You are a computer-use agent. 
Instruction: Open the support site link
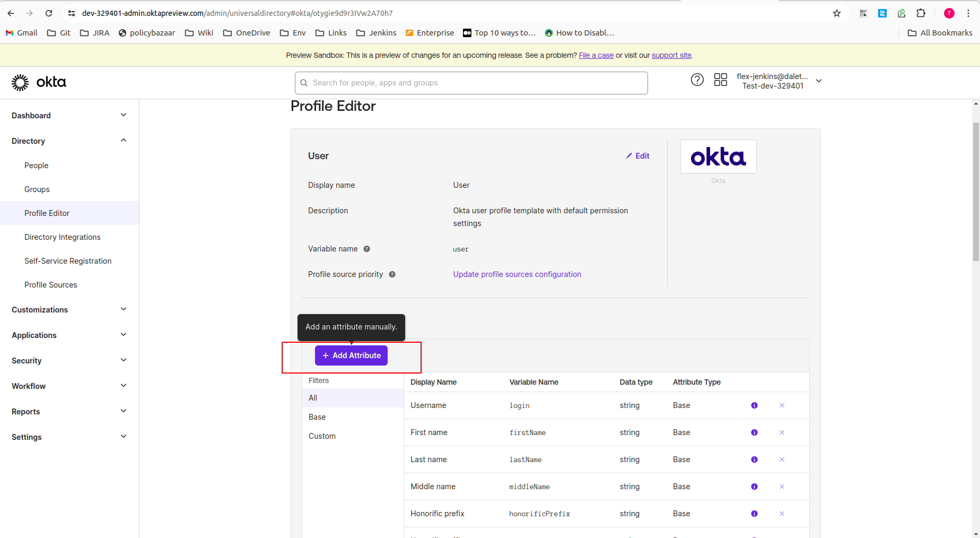(671, 55)
